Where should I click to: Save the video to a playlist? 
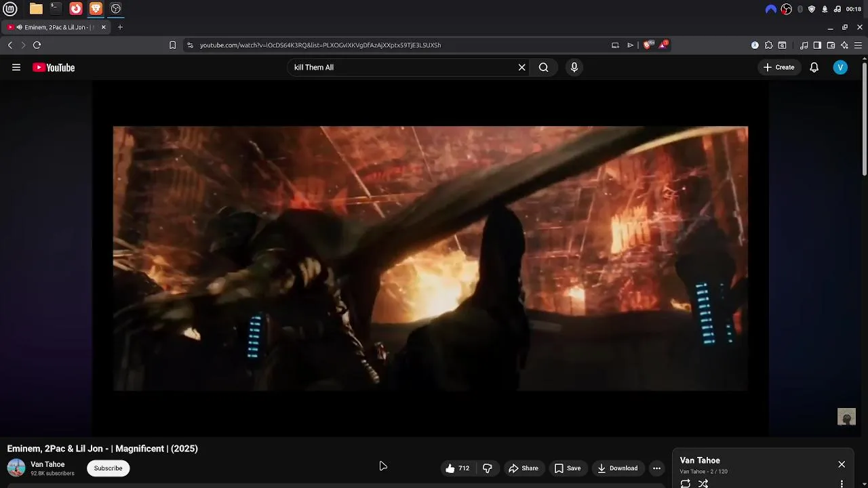pos(568,468)
